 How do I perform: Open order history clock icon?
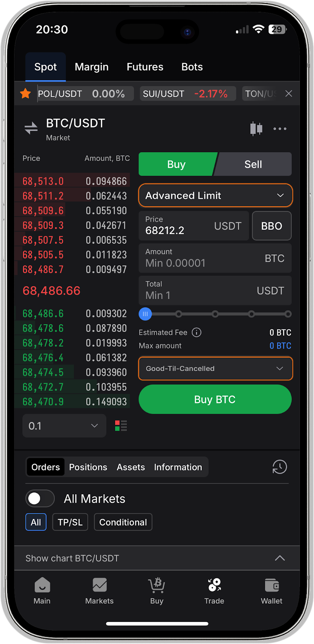pyautogui.click(x=279, y=467)
